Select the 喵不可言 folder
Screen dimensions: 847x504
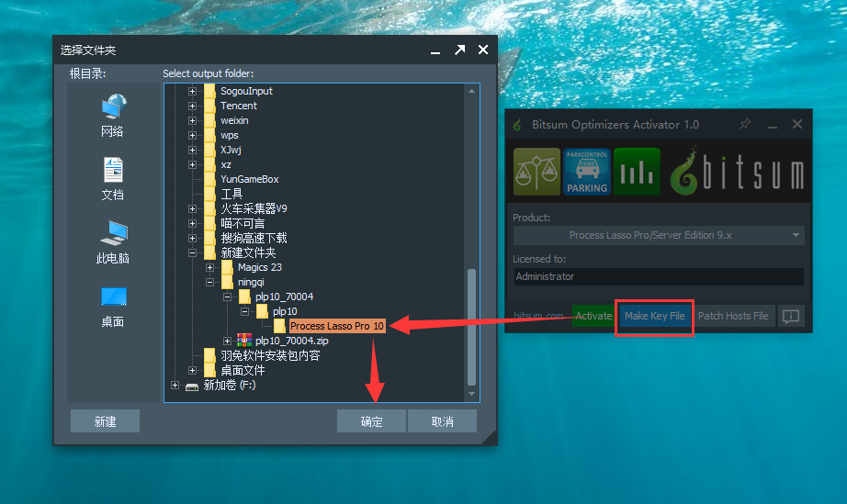click(x=243, y=223)
